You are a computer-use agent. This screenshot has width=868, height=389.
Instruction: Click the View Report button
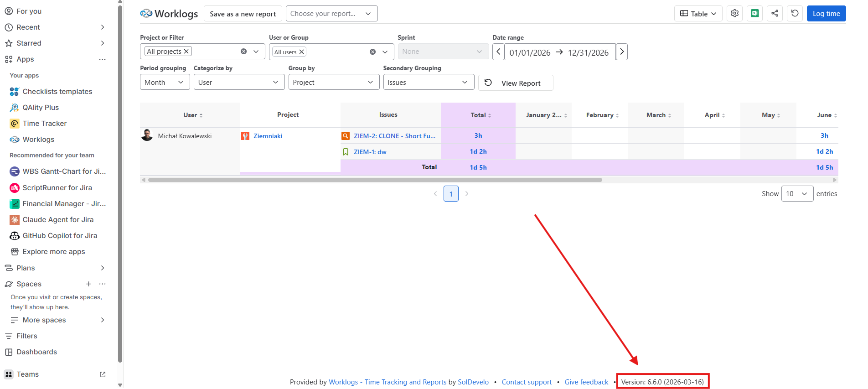pyautogui.click(x=516, y=83)
